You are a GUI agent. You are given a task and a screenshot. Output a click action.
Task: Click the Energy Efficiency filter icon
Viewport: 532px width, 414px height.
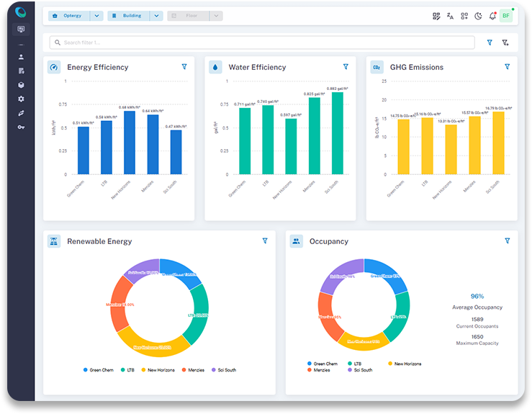tap(184, 67)
